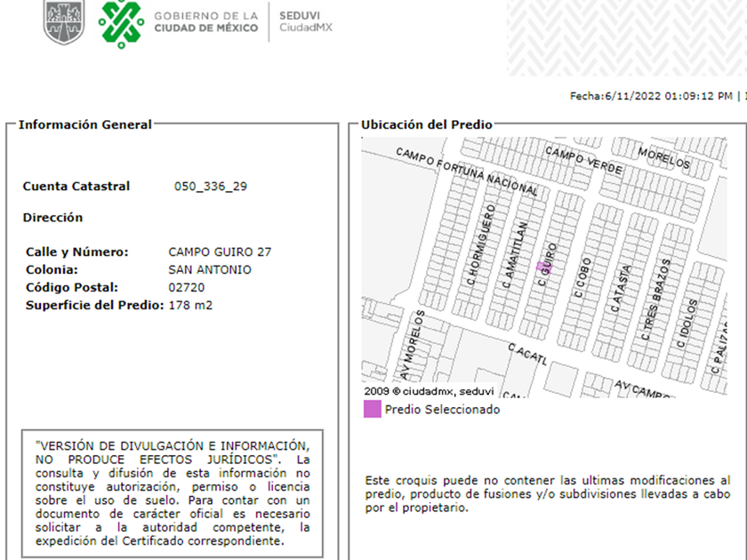Click the Av Morelos street label on map
This screenshot has height=560, width=747.
pyautogui.click(x=413, y=345)
